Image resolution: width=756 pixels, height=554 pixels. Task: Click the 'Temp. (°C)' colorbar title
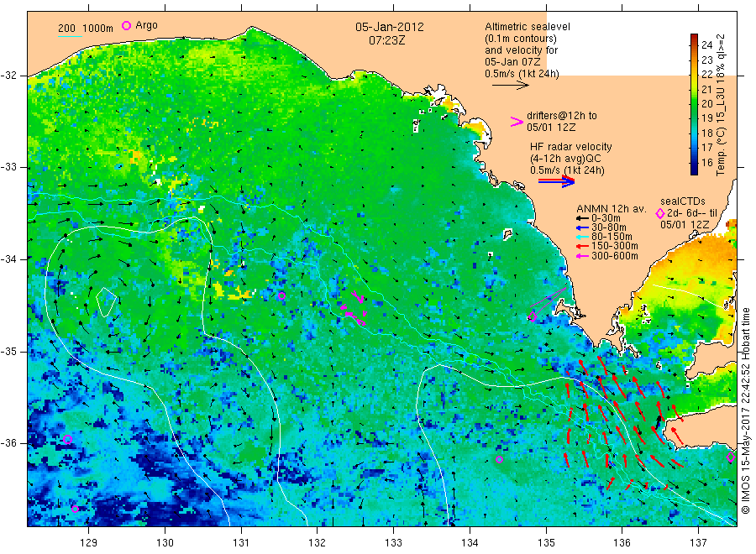721,151
